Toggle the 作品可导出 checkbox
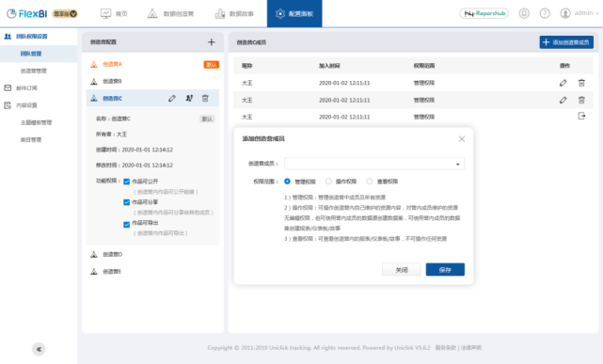 (126, 225)
